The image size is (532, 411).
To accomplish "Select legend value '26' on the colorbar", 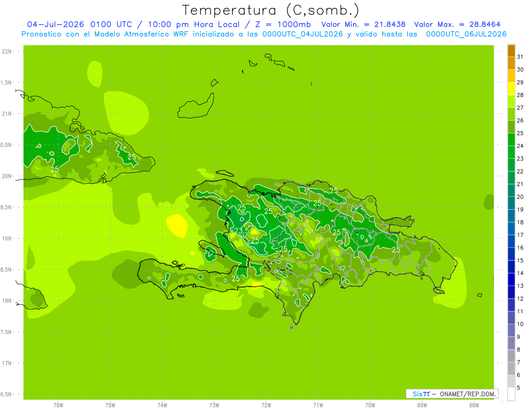I will point(520,121).
